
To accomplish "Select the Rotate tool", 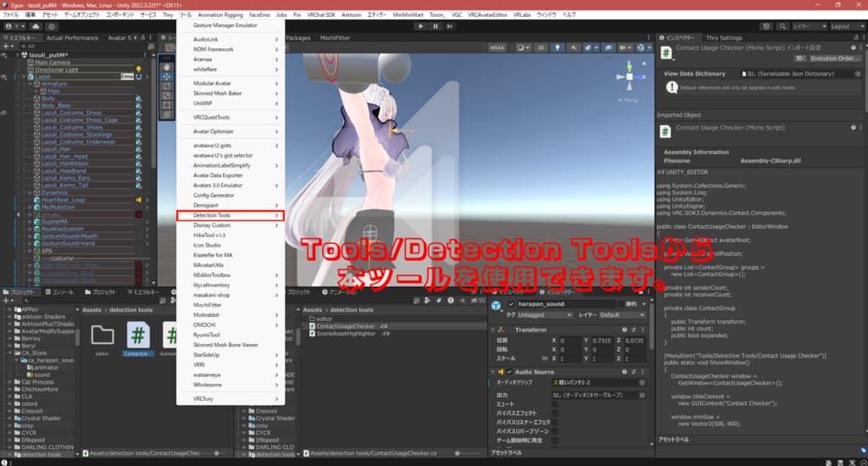I will pos(166,86).
